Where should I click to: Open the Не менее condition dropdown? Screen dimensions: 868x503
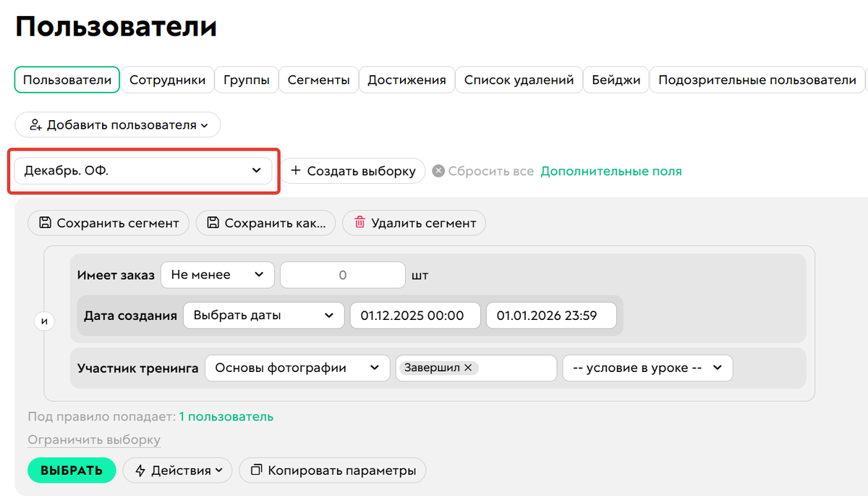pyautogui.click(x=217, y=274)
